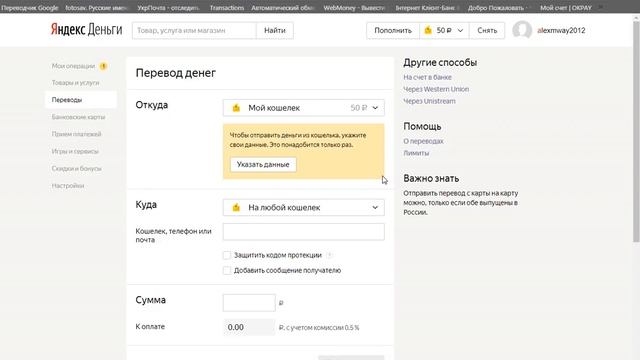
Task: Open Настройки in sidebar
Action: pyautogui.click(x=68, y=185)
